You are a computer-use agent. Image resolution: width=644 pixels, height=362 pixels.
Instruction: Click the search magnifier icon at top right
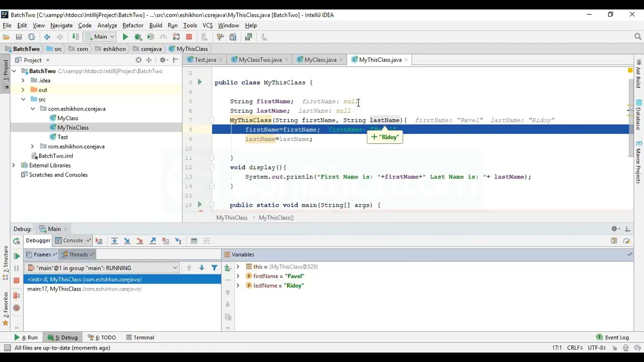[638, 37]
